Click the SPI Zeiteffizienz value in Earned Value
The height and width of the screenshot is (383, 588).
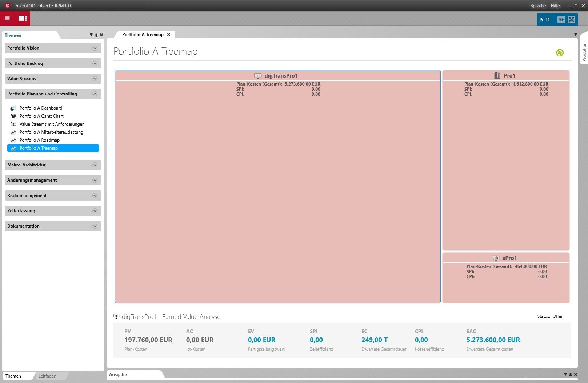[x=316, y=340]
